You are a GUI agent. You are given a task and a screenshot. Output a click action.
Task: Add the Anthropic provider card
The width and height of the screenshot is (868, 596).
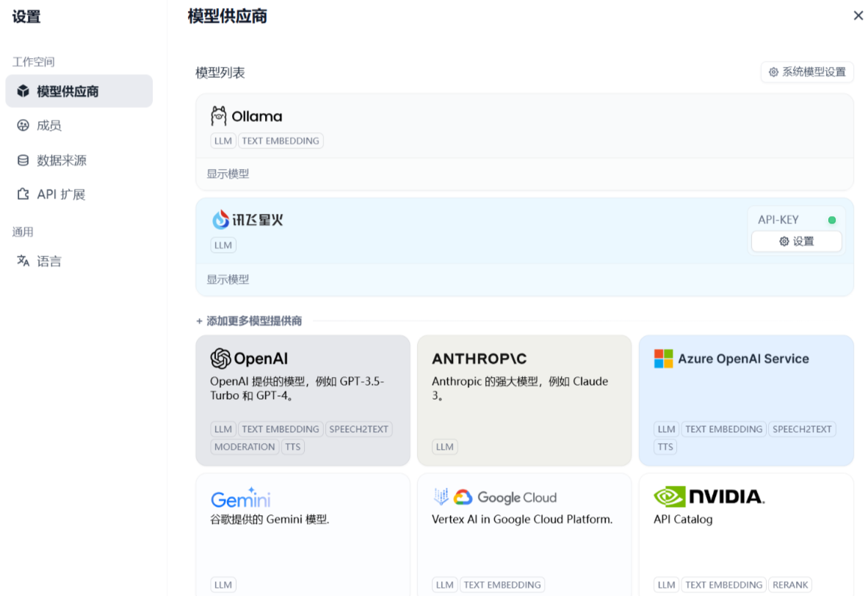[x=524, y=400]
